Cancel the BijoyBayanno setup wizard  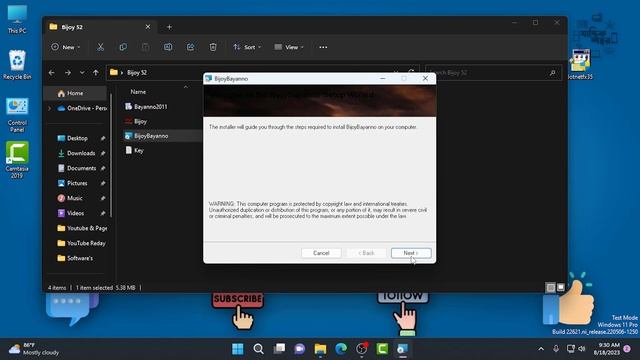[321, 253]
